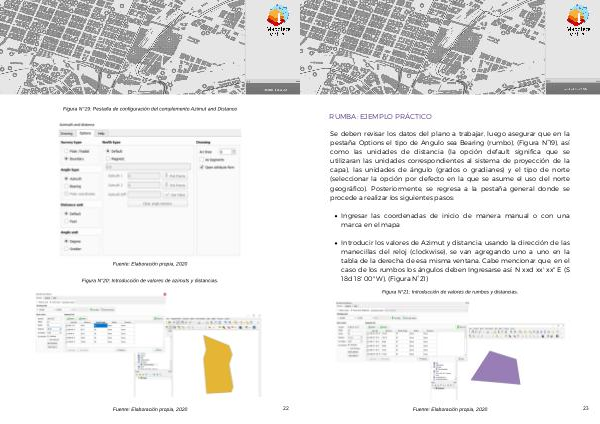The height and width of the screenshot is (424, 600).
Task: Adjust the Arc lines spin box
Action: (227, 150)
